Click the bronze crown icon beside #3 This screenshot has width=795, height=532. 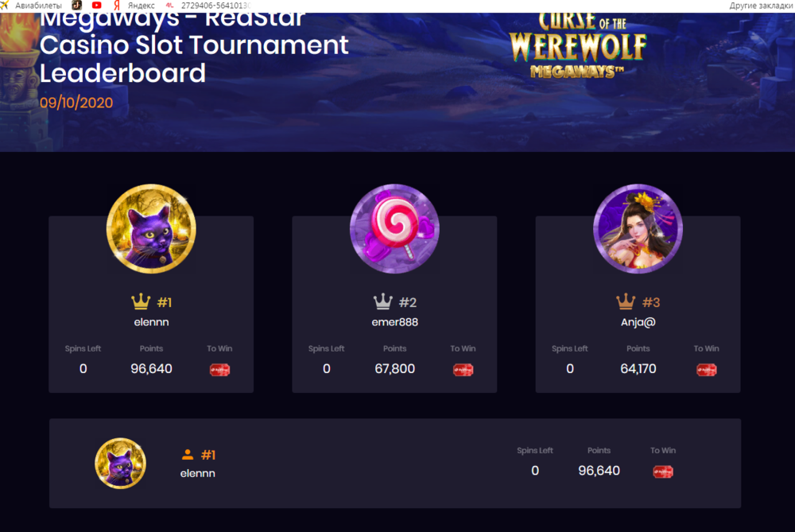(626, 301)
